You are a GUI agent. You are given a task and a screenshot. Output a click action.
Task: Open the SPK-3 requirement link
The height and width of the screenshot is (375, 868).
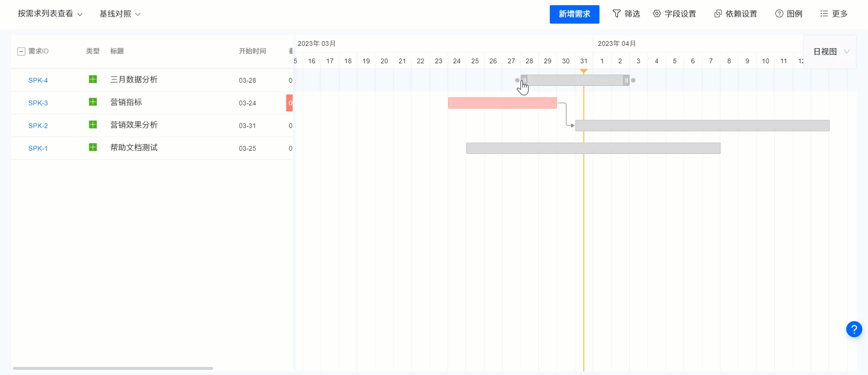(38, 103)
